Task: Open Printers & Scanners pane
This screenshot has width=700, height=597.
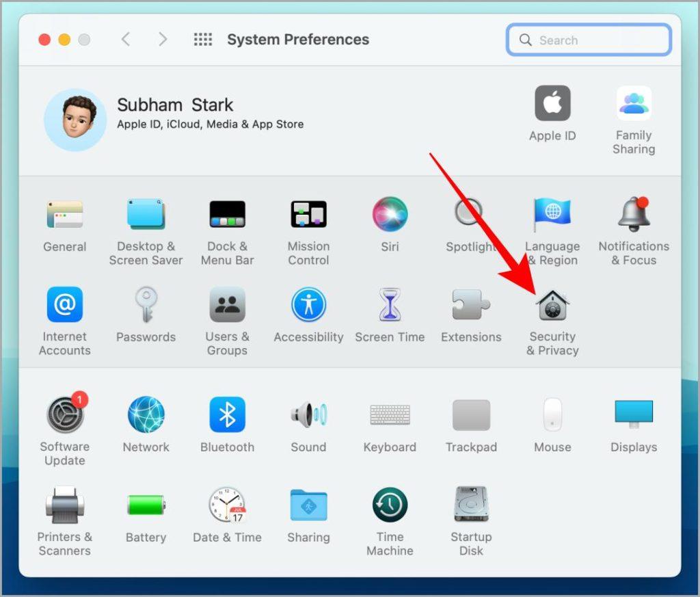Action: (x=65, y=505)
